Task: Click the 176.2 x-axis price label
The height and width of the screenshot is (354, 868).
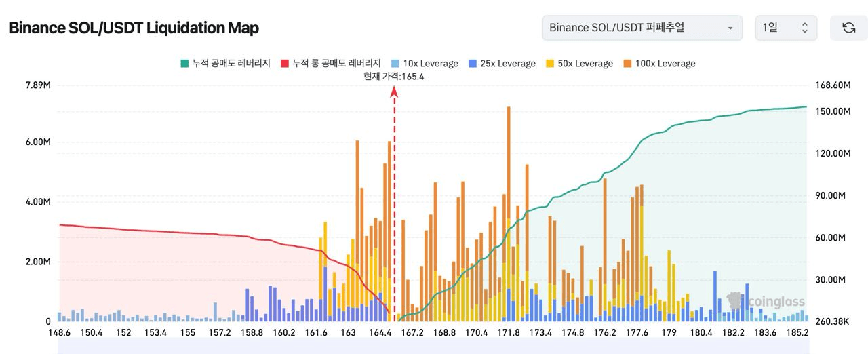Action: tap(605, 333)
